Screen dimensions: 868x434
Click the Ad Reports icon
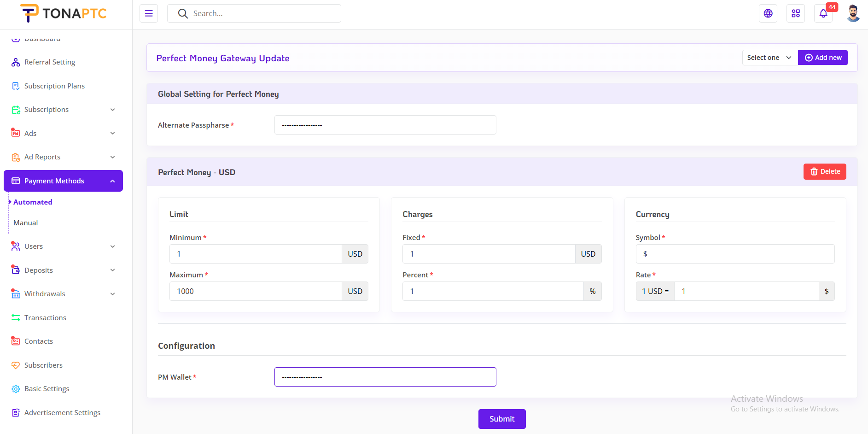16,157
